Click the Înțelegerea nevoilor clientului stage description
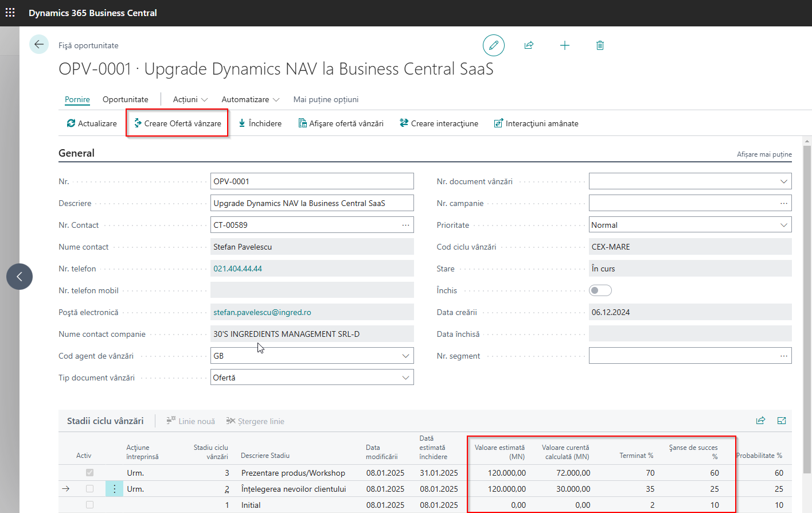This screenshot has height=513, width=812. point(294,489)
